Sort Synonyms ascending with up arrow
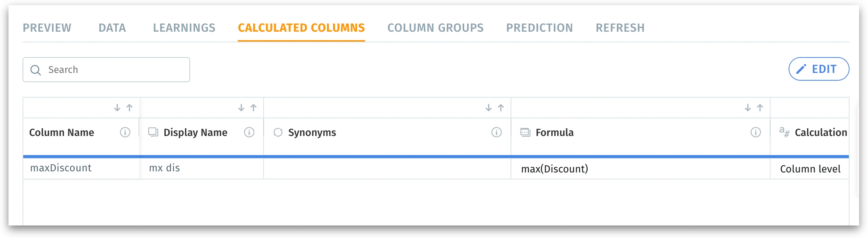This screenshot has width=868, height=238. [x=501, y=108]
